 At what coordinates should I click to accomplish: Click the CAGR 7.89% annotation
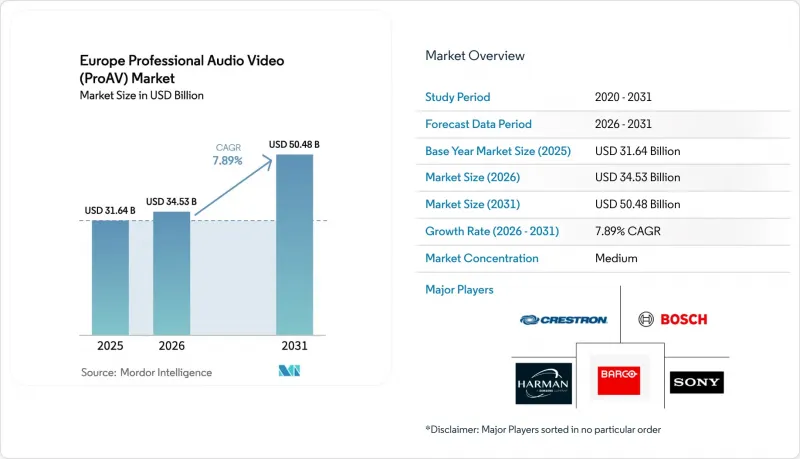click(228, 155)
